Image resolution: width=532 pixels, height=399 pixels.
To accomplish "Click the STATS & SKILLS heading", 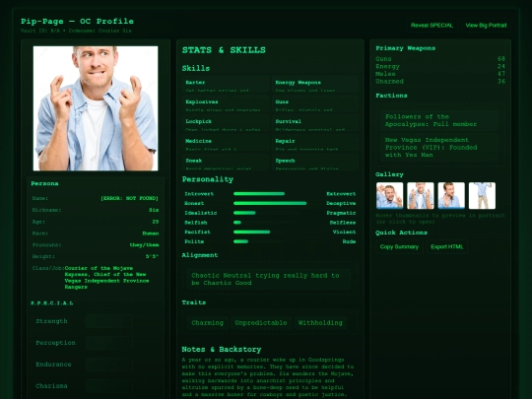I will click(x=224, y=50).
